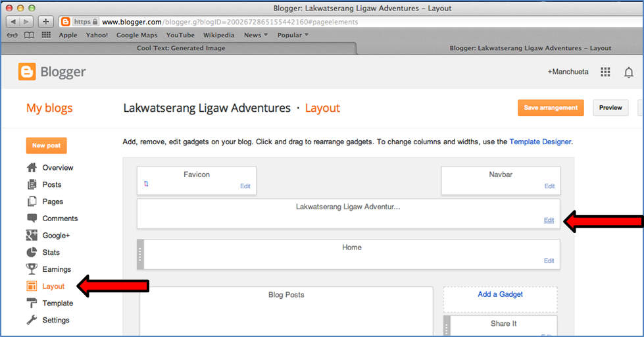644x337 pixels.
Task: Click the Google+ icon in sidebar
Action: pos(32,235)
